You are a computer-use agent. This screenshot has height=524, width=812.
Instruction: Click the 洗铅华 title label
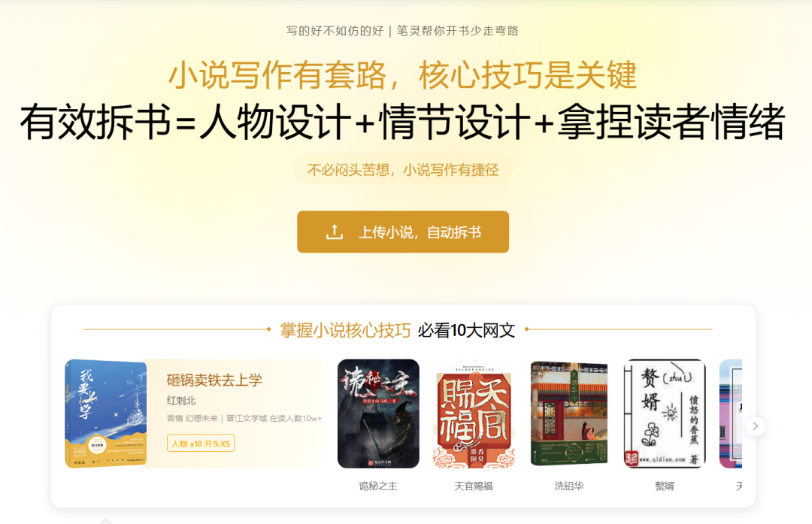569,486
